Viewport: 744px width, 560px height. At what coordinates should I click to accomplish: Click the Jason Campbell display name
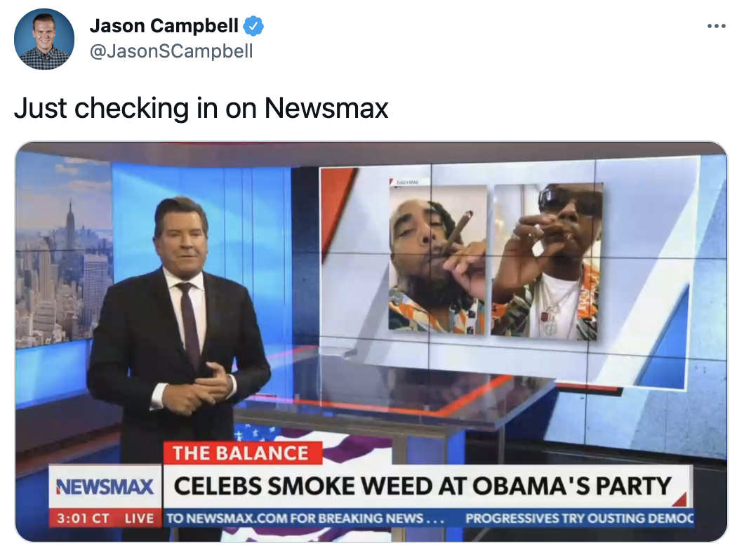coord(164,26)
